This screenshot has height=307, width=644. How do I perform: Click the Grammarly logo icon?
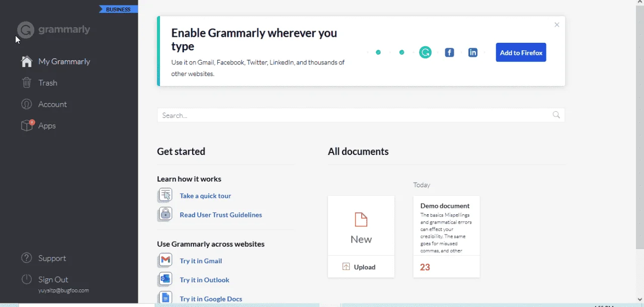tap(26, 30)
